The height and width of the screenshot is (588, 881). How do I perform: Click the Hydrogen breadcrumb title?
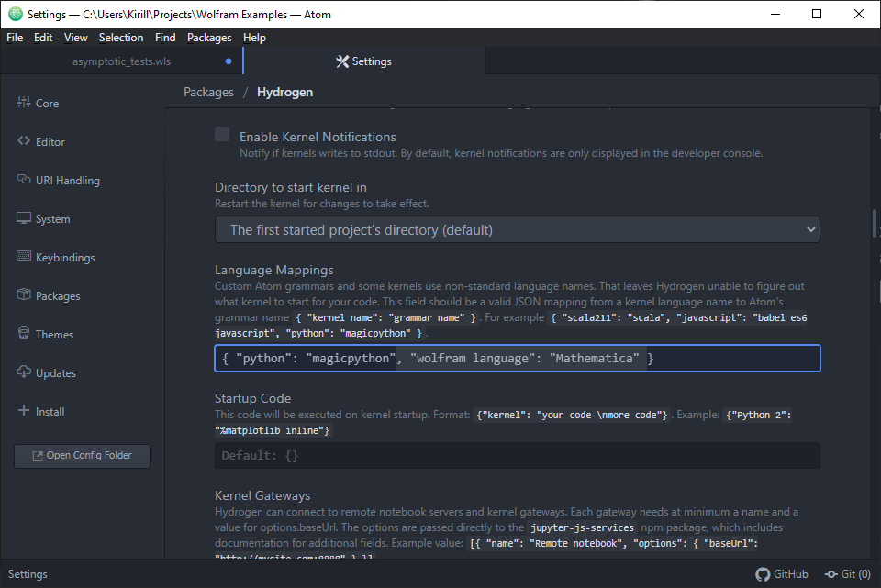click(x=284, y=92)
